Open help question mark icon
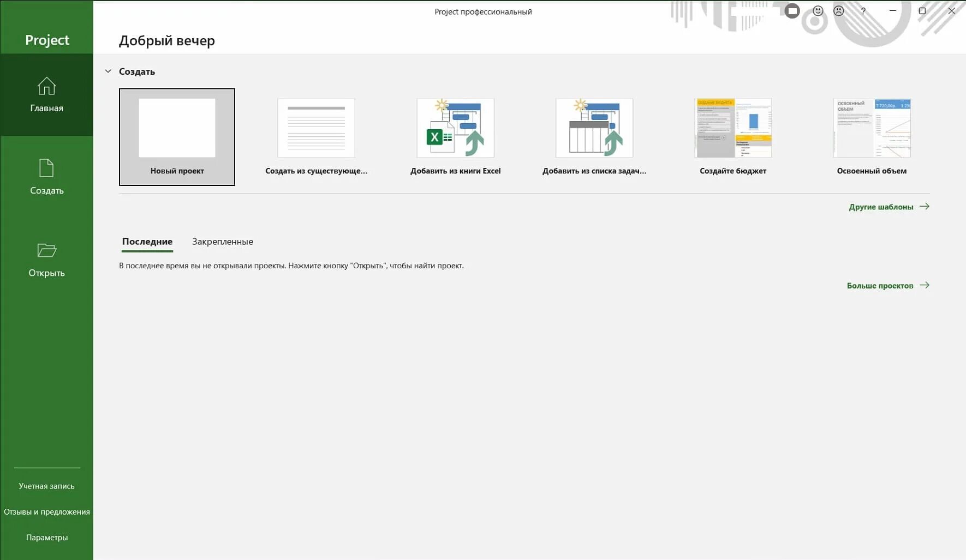 [863, 11]
